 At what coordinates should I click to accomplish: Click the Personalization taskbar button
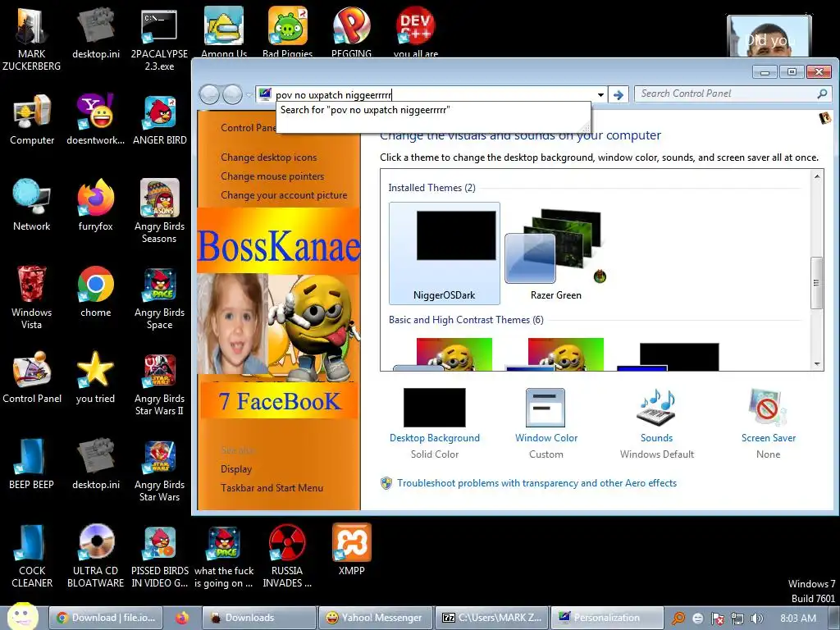(x=607, y=618)
